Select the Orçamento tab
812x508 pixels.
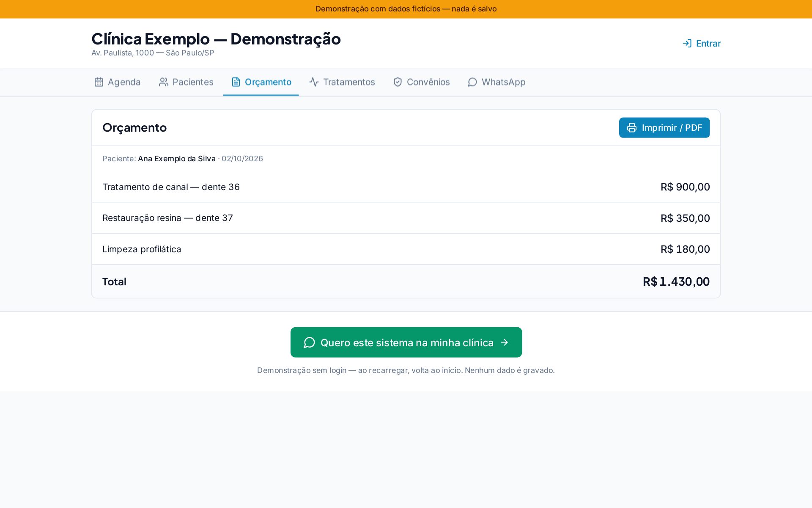point(261,82)
